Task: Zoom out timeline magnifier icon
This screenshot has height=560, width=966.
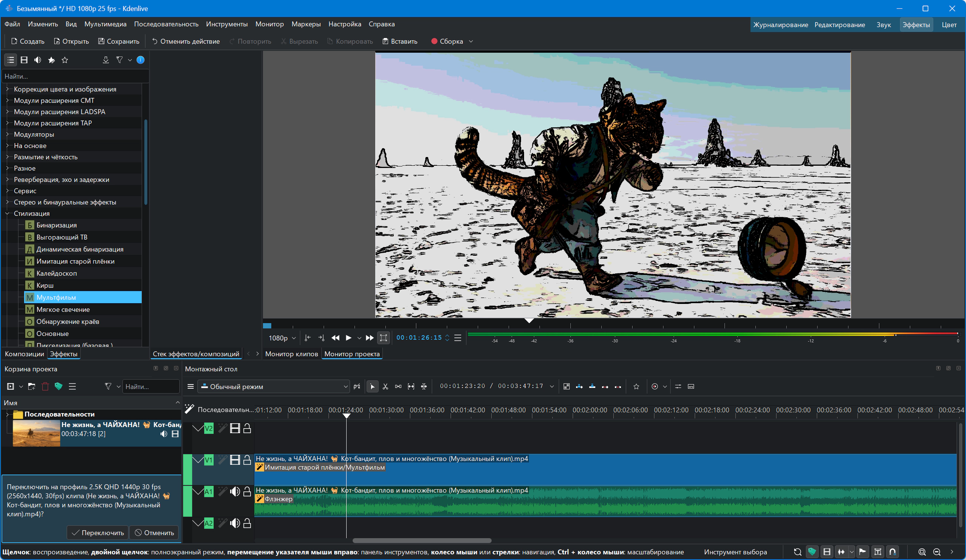Action: click(x=937, y=552)
